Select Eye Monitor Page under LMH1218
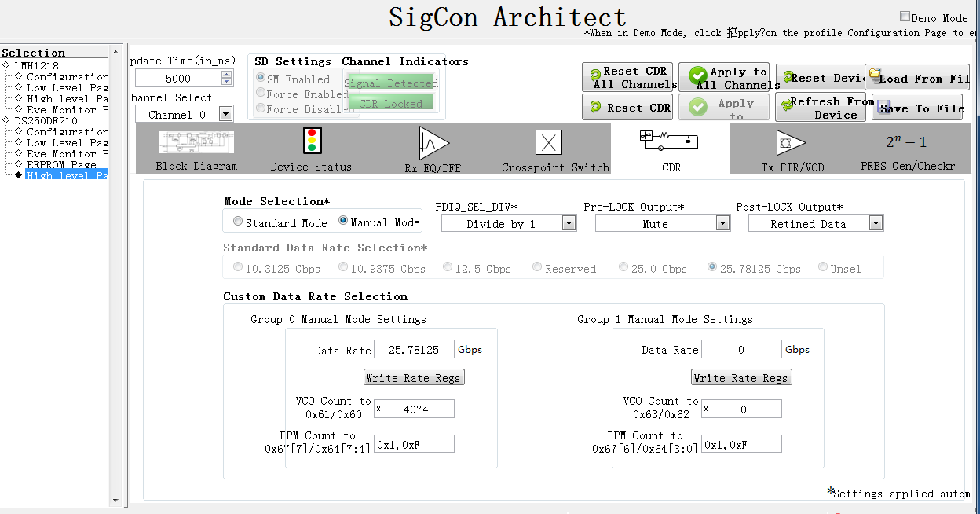This screenshot has height=514, width=980. click(68, 110)
